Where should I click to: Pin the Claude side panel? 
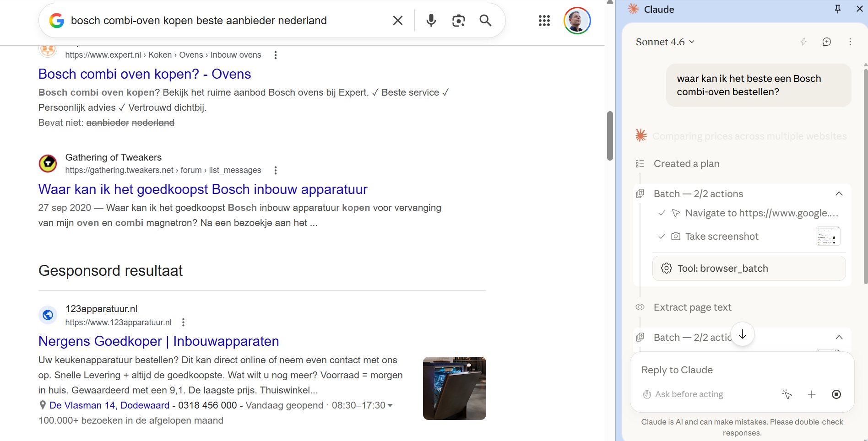837,9
